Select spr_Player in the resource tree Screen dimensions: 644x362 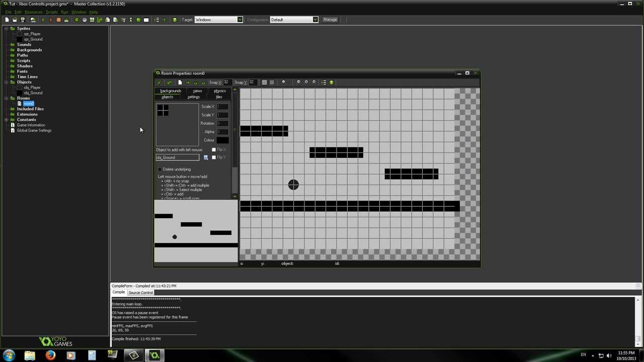pyautogui.click(x=32, y=34)
